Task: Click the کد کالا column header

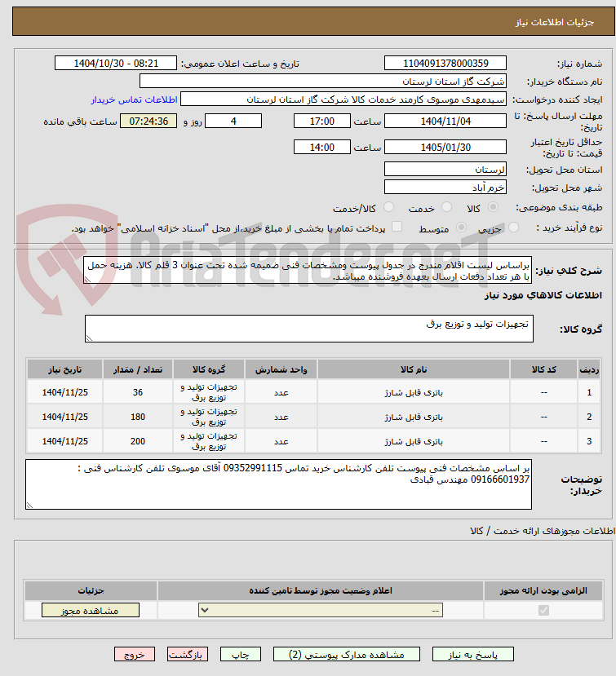Action: [x=544, y=369]
